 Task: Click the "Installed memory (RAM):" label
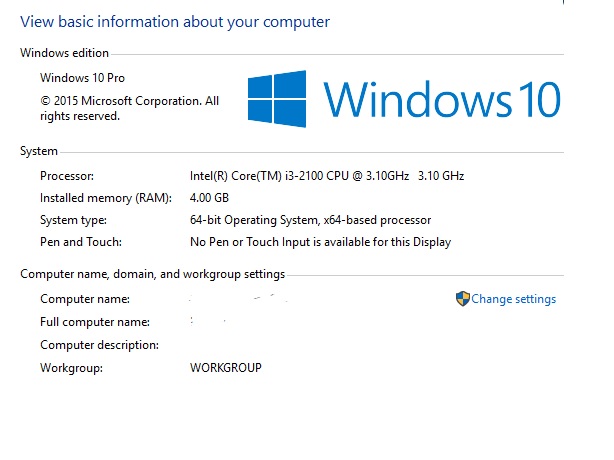(x=106, y=198)
